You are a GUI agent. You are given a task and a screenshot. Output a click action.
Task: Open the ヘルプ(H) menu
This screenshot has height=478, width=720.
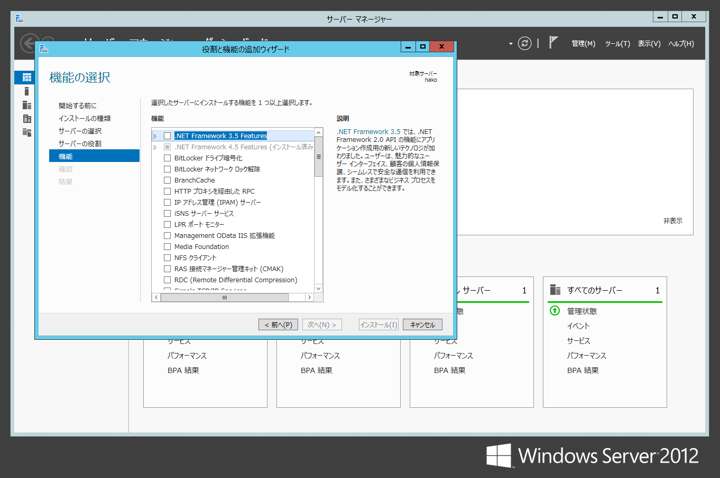coord(681,44)
